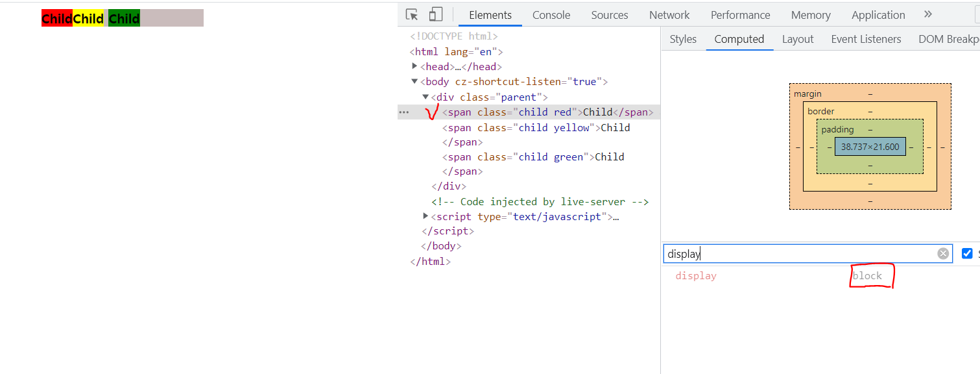This screenshot has width=980, height=374.
Task: Click the yellow Child span on page
Action: pyautogui.click(x=88, y=19)
